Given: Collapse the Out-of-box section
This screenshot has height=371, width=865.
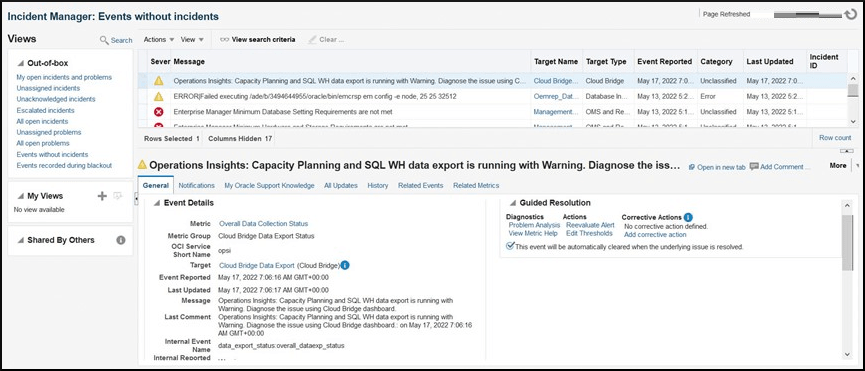Looking at the screenshot, I should (21, 63).
